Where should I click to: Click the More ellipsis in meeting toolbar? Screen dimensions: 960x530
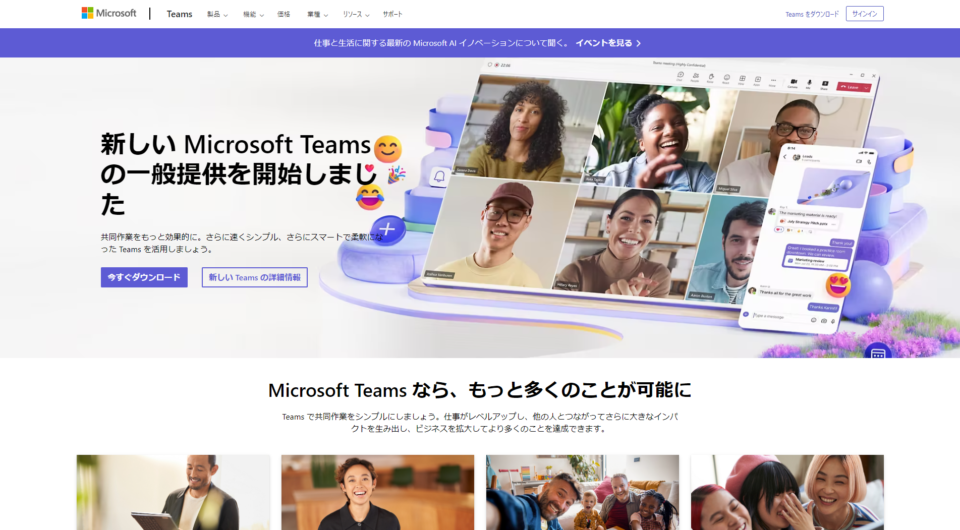773,82
